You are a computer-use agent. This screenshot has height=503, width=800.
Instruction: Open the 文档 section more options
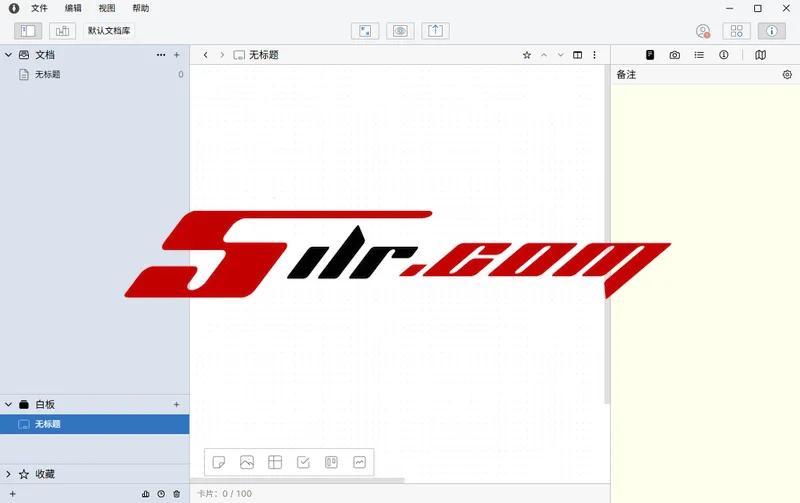161,55
